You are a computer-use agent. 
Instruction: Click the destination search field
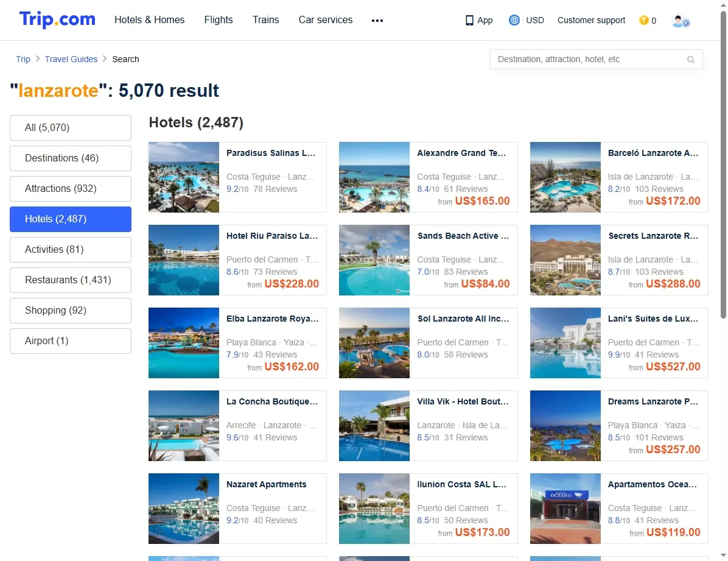pyautogui.click(x=596, y=60)
